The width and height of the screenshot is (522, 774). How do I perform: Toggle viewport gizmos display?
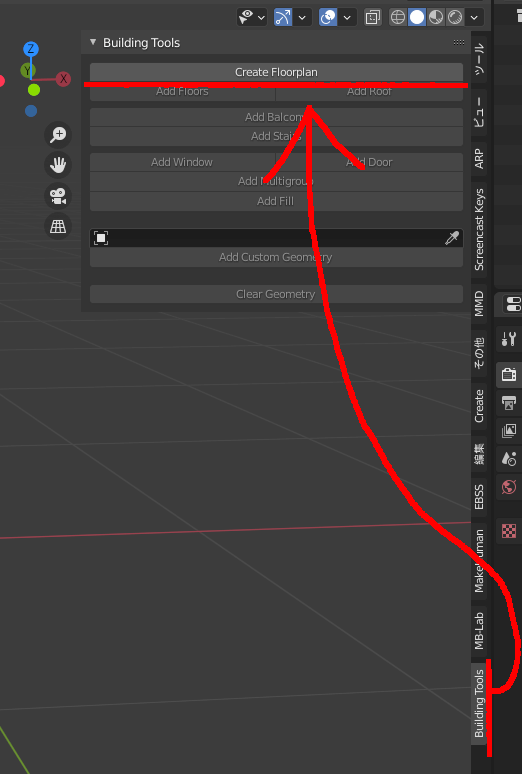coord(283,17)
